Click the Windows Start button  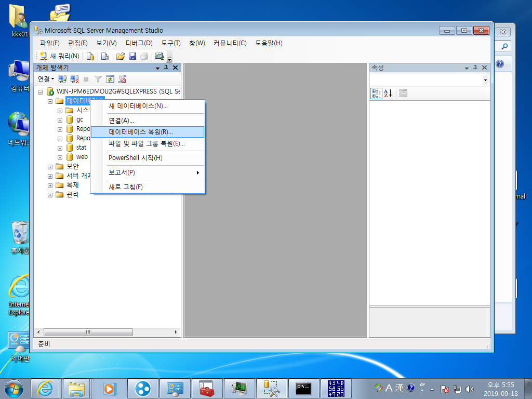14,389
